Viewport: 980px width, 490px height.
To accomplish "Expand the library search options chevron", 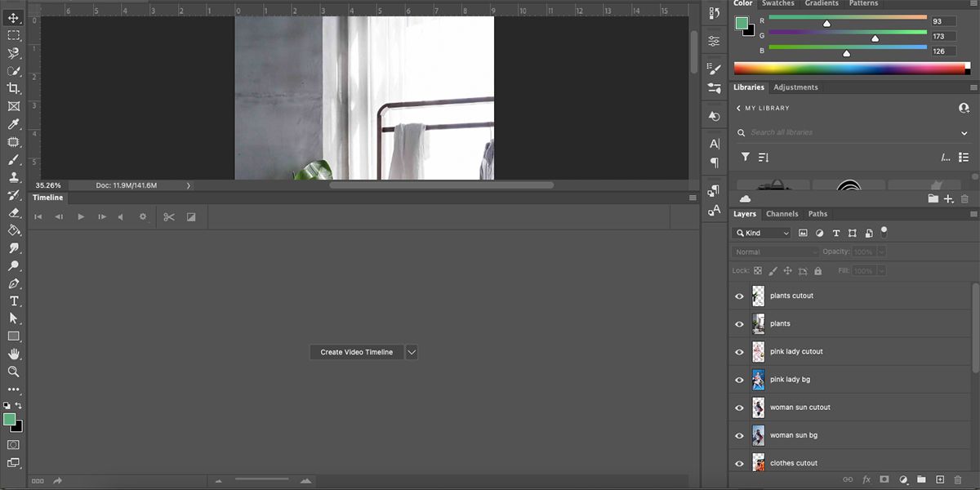I will [x=964, y=132].
